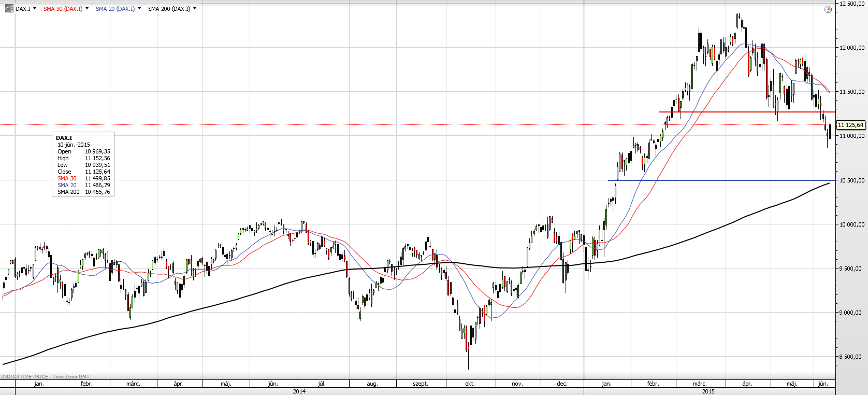Open the SMA 20 (DAX.I) dropdown arrow
868x395 pixels.
139,8
